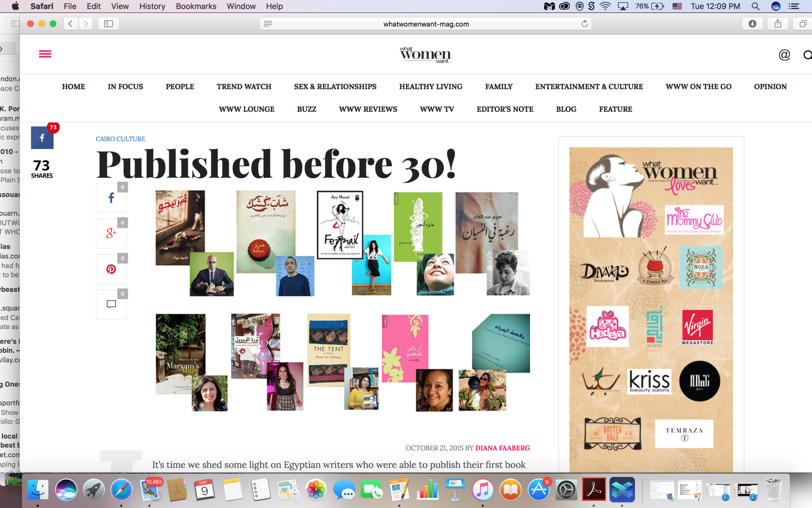812x508 pixels.
Task: Open the US flag input source menu
Action: (677, 6)
